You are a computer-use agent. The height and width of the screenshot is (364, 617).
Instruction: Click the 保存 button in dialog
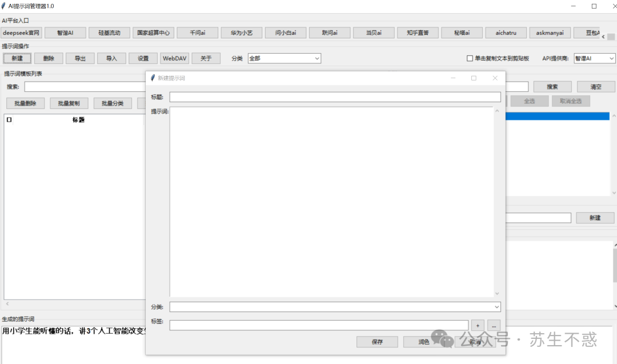point(378,342)
